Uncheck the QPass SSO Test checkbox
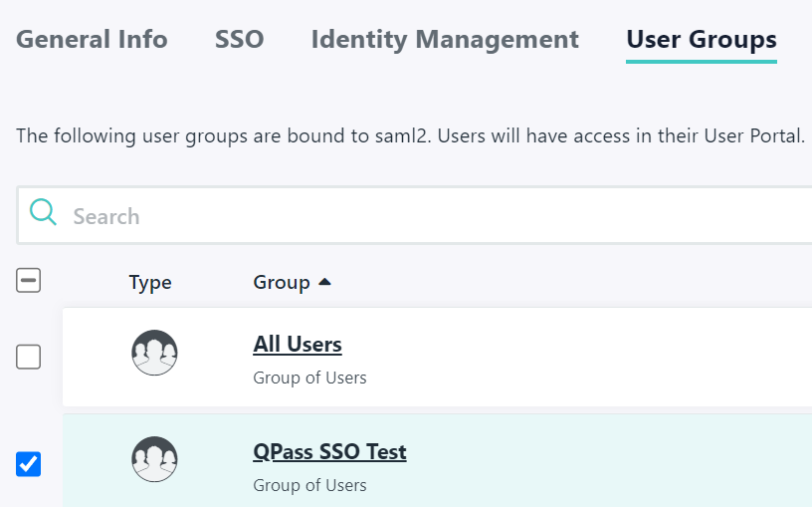 (x=29, y=463)
